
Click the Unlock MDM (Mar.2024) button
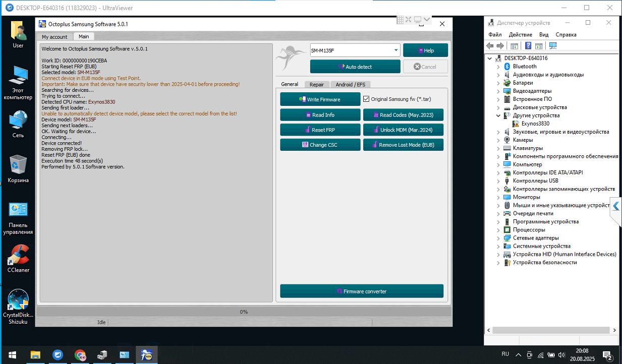404,130
